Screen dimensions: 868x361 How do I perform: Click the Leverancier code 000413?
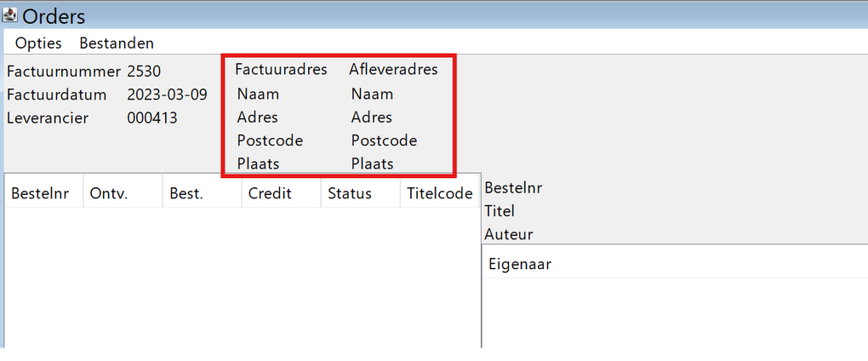152,117
